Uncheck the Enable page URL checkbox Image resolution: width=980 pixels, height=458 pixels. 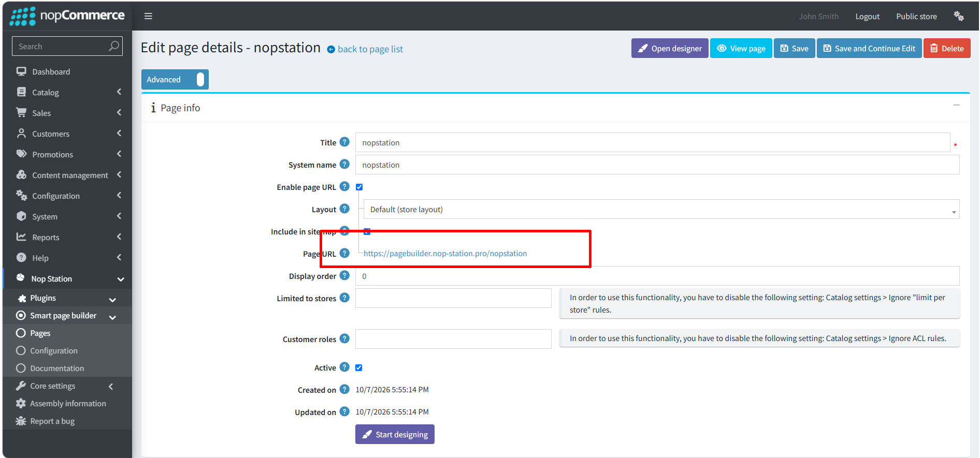pyautogui.click(x=359, y=187)
